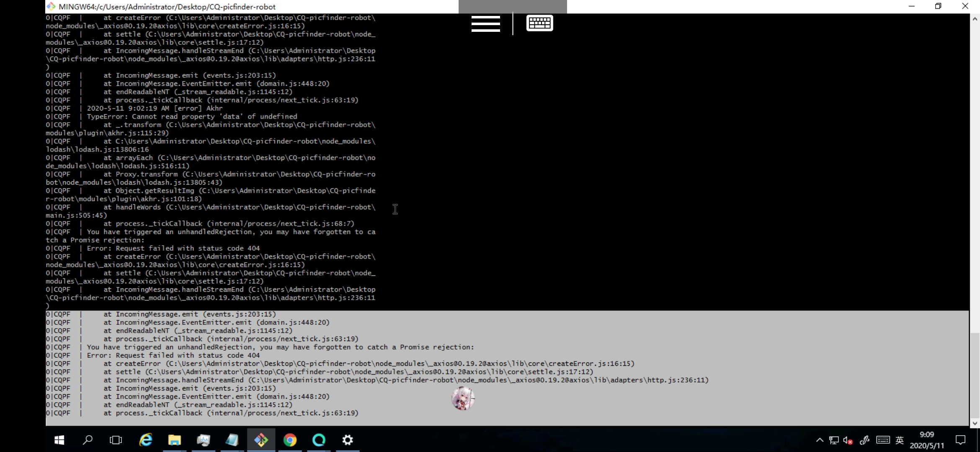
Task: Launch Google Chrome from taskbar
Action: pos(290,440)
